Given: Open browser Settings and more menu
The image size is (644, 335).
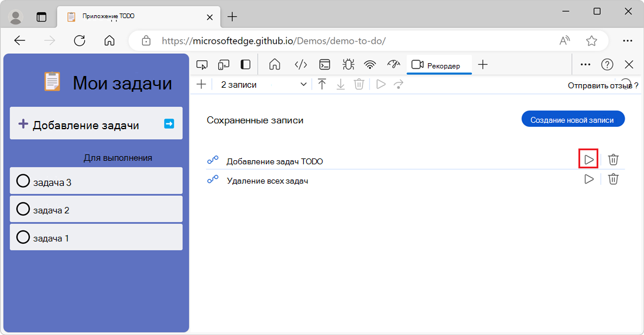Looking at the screenshot, I should coord(627,40).
